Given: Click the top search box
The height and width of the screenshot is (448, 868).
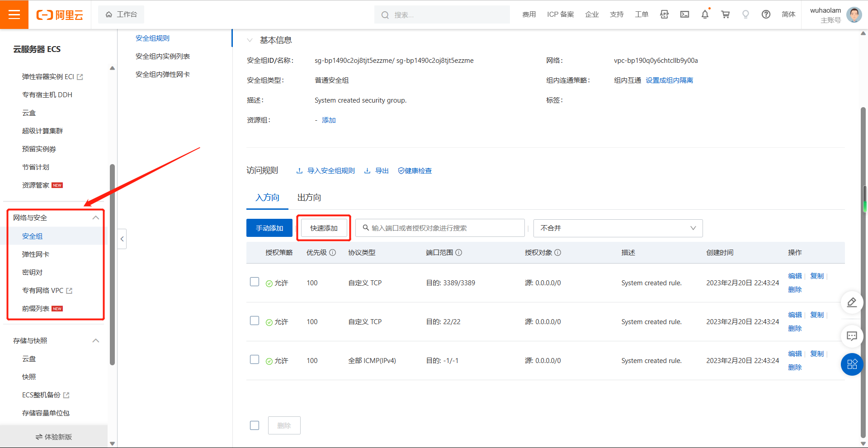Looking at the screenshot, I should click(x=442, y=14).
